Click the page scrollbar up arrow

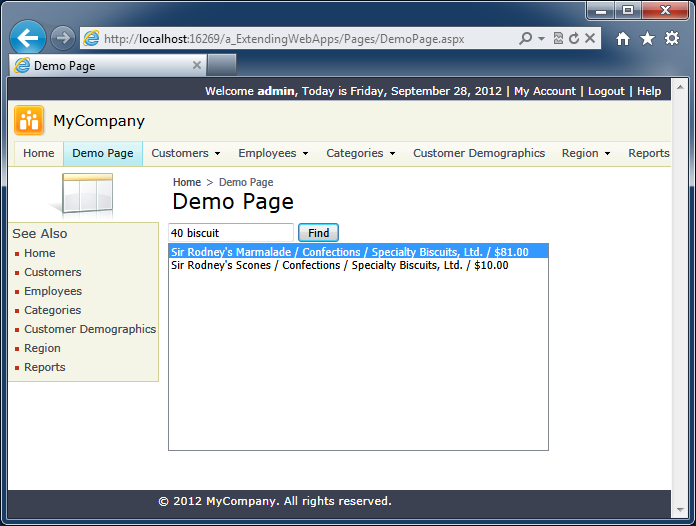680,87
